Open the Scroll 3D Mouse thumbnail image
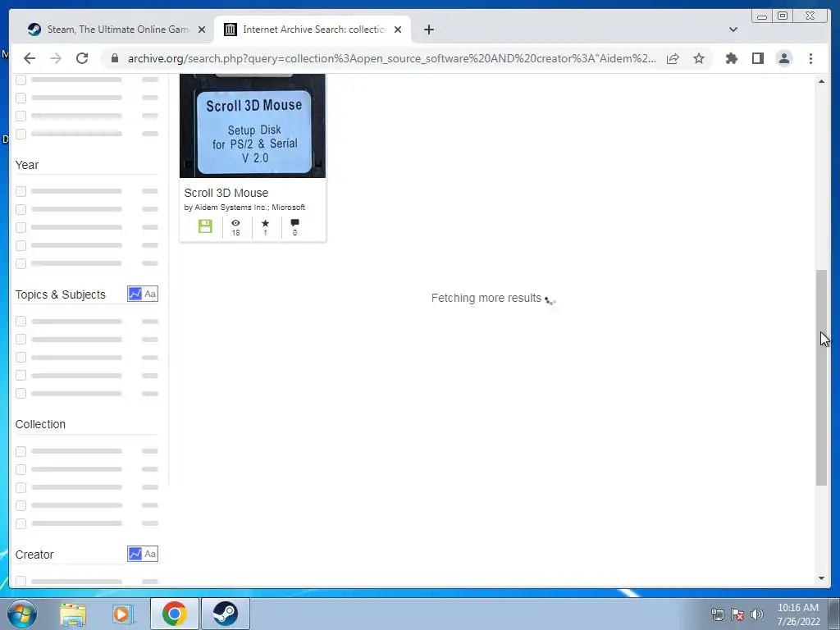This screenshot has height=630, width=840. 253,126
